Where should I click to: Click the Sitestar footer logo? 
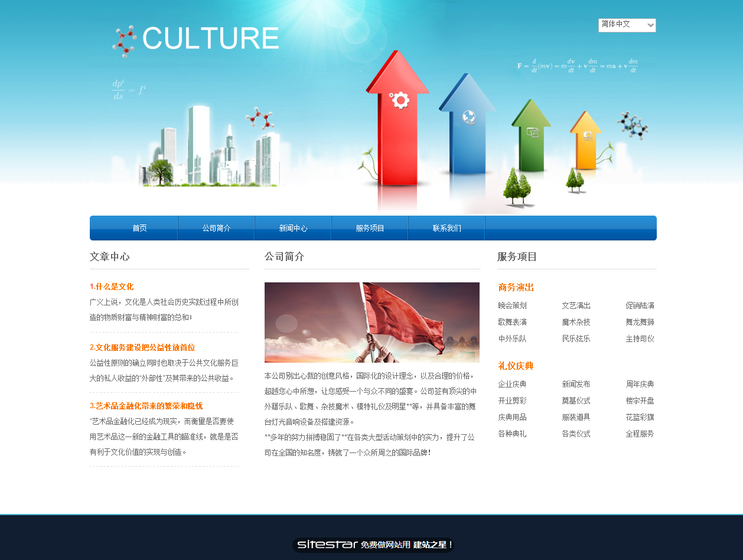pos(327,545)
